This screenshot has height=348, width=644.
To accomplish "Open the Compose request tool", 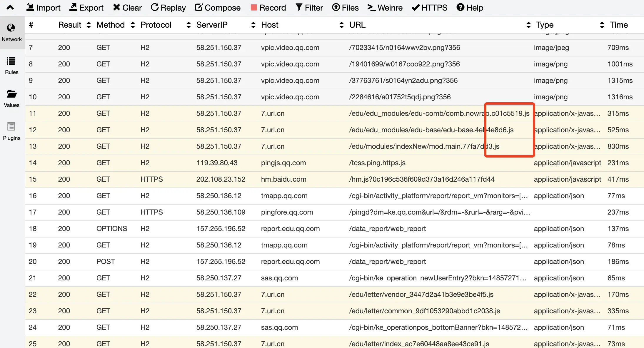I will [218, 8].
